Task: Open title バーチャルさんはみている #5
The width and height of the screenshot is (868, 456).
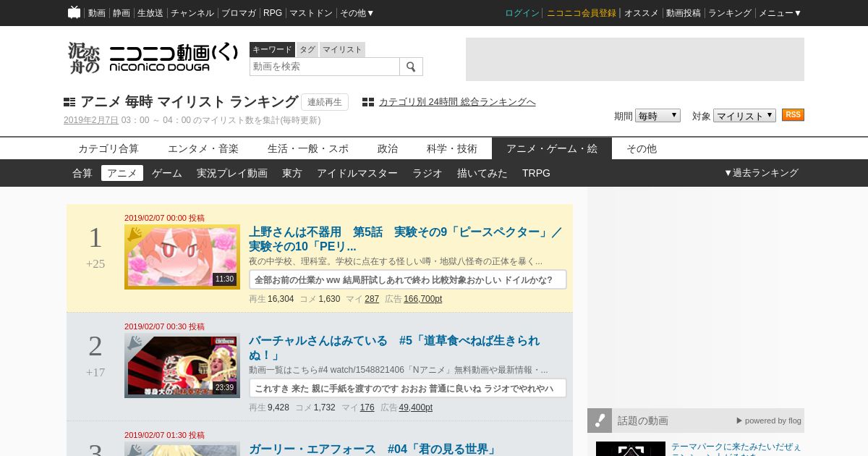Action: point(394,348)
